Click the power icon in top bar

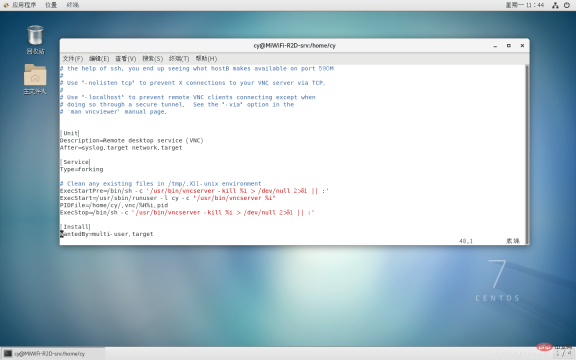point(567,5)
